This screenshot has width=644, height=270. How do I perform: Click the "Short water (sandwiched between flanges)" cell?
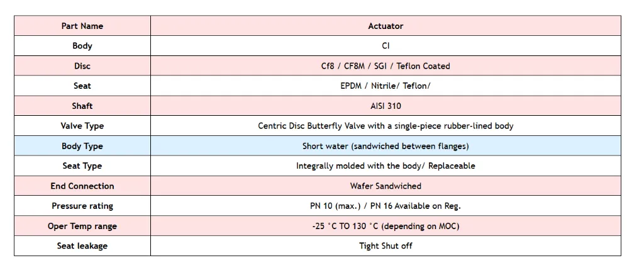coord(386,146)
